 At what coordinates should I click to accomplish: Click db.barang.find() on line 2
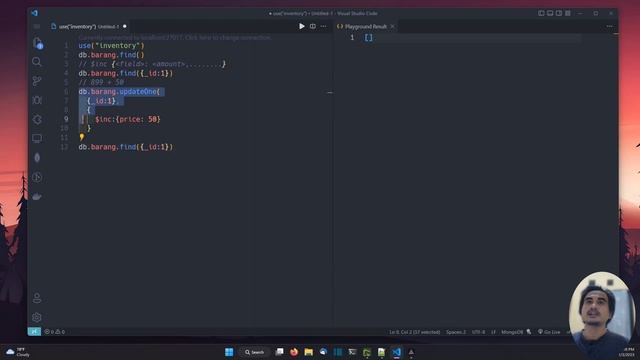pos(111,55)
